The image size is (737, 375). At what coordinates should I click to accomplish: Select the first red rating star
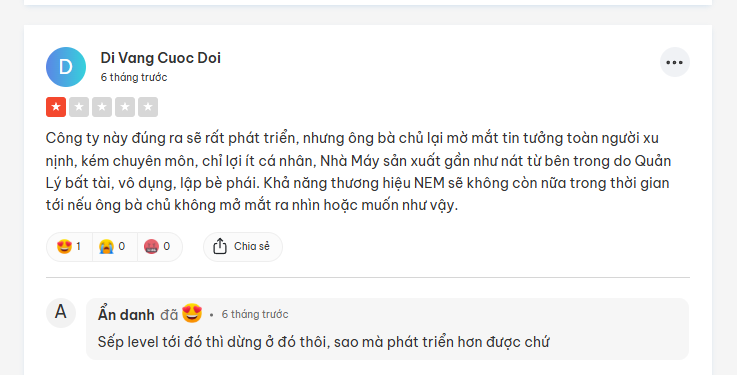(x=56, y=107)
